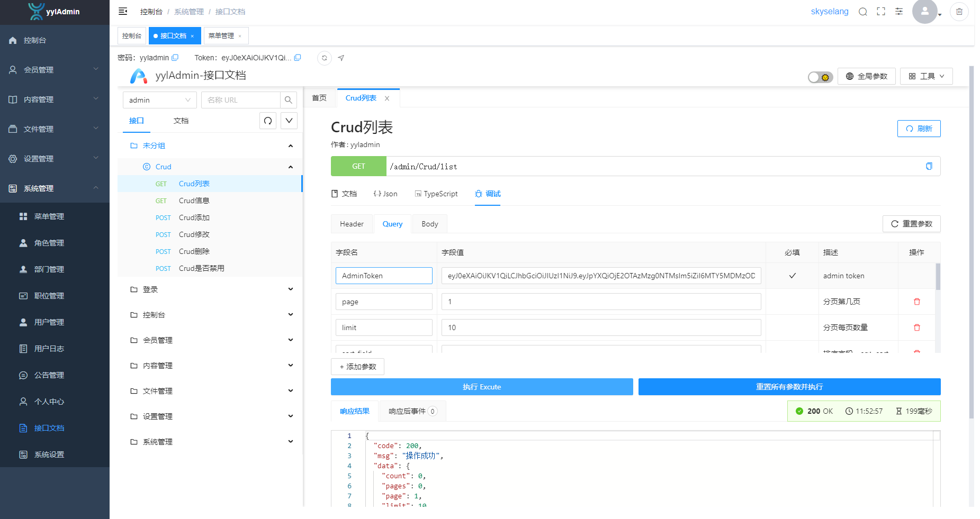This screenshot has width=980, height=519.
Task: Click the 执行 Excute button
Action: point(481,387)
